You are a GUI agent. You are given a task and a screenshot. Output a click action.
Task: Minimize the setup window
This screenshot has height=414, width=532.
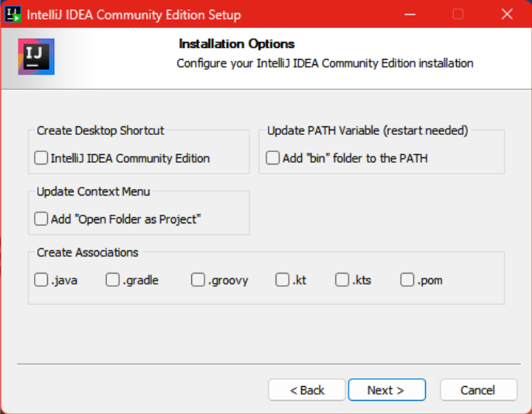(410, 14)
